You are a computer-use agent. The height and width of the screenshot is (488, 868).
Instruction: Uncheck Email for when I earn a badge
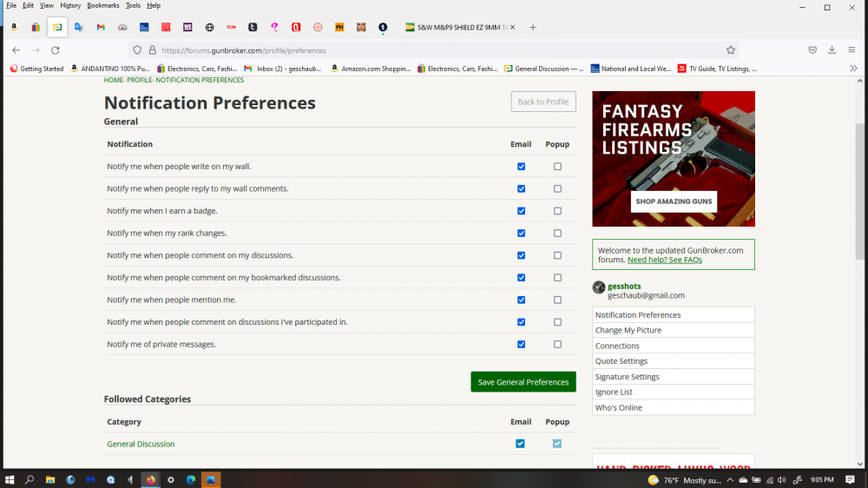coord(521,211)
